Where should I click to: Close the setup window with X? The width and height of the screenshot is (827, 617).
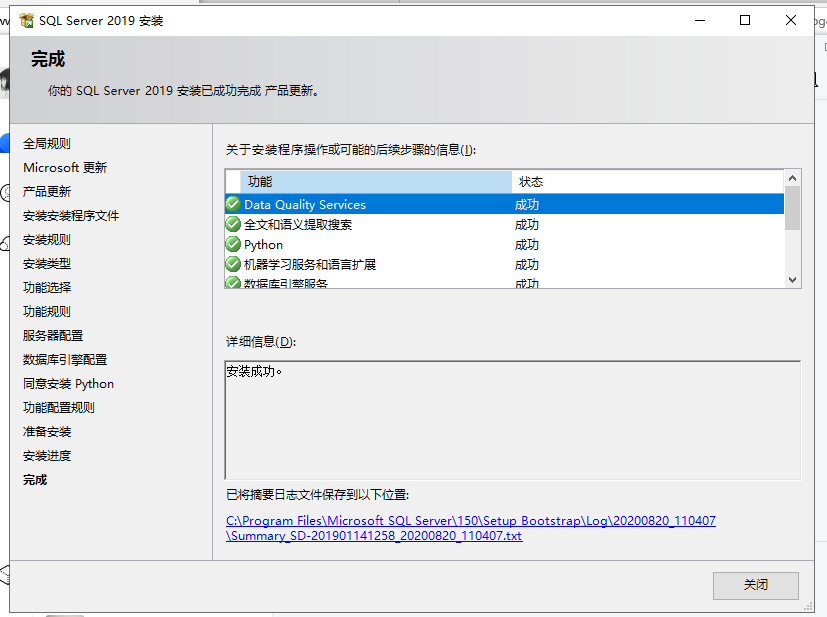(x=791, y=21)
